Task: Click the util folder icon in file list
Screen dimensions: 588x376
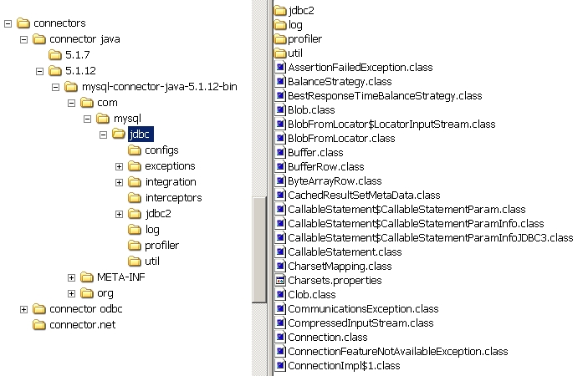Action: point(280,53)
